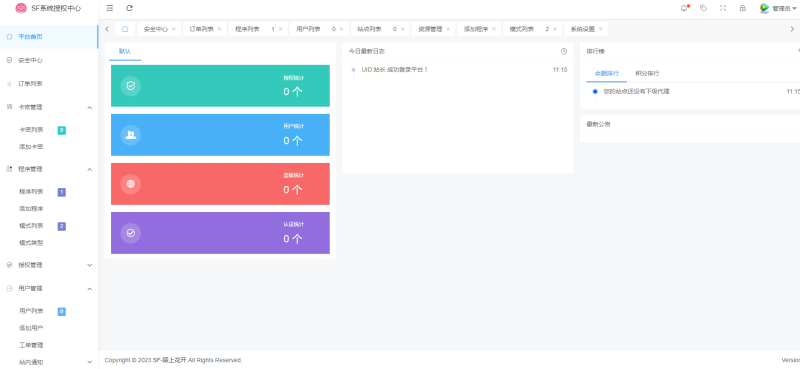Select the 余额排行 ranking tab
The height and width of the screenshot is (369, 800).
point(607,73)
